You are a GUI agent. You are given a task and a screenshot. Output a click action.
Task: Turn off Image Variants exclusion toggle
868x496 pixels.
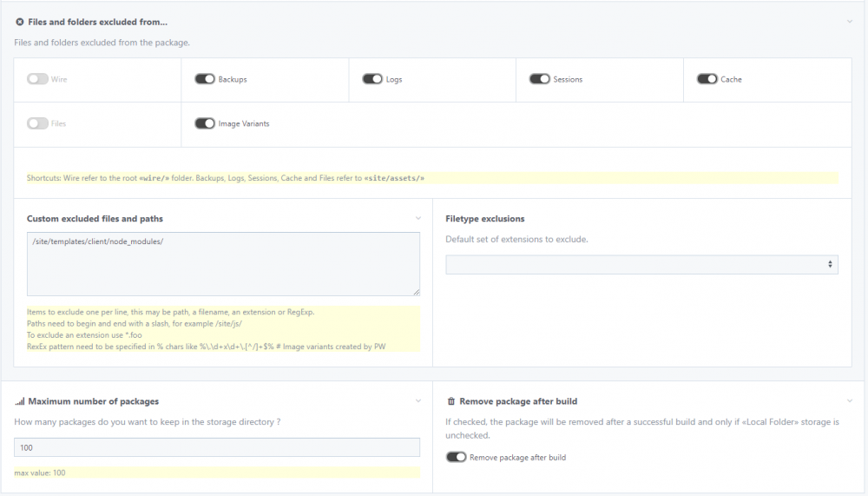pyautogui.click(x=205, y=123)
